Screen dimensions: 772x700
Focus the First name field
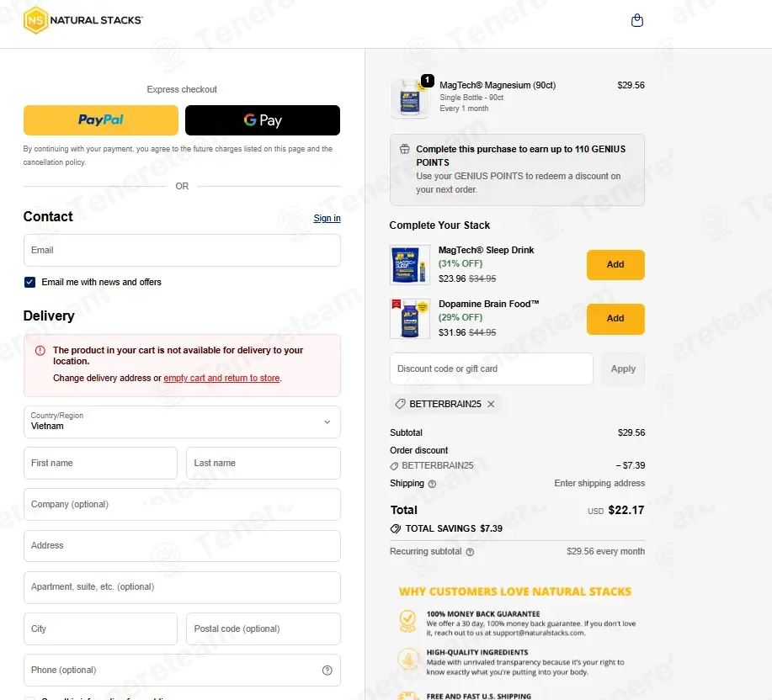[x=100, y=463]
